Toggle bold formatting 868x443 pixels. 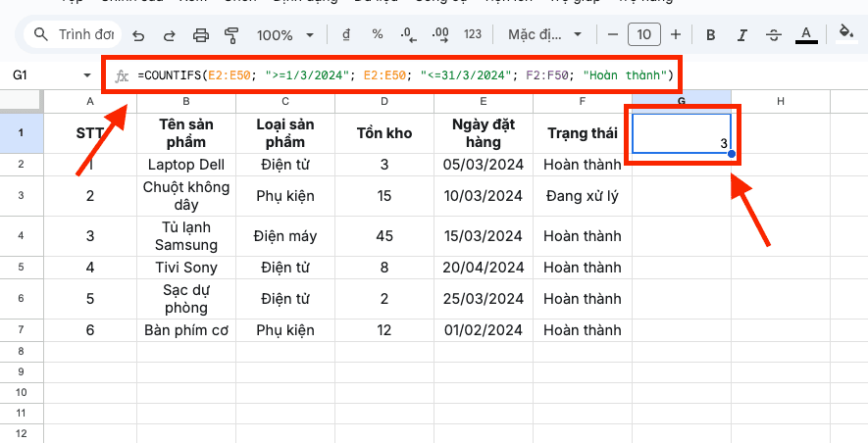pyautogui.click(x=710, y=35)
